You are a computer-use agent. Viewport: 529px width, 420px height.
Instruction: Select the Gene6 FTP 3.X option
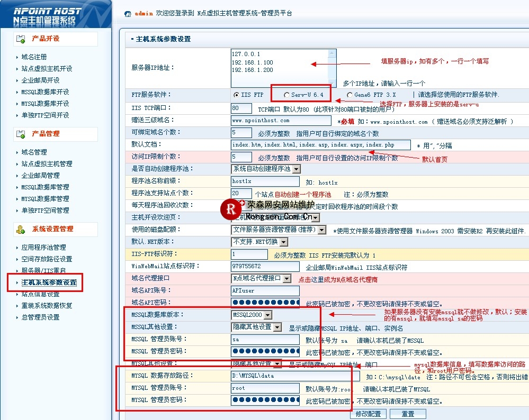[350, 95]
